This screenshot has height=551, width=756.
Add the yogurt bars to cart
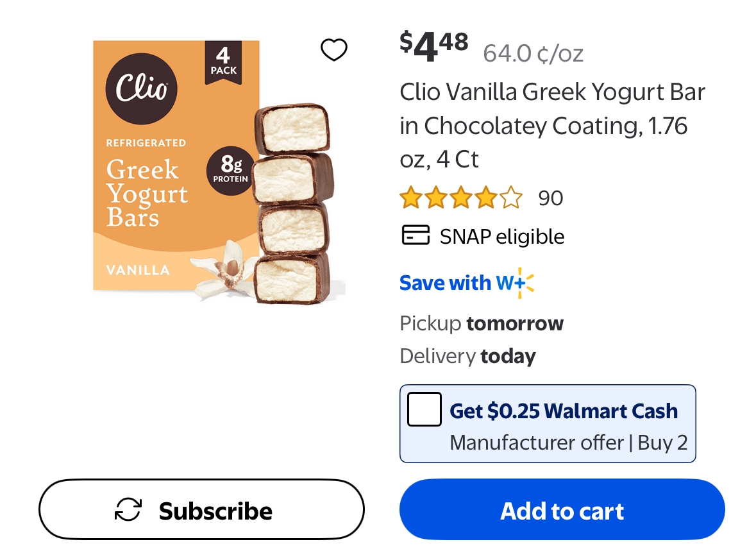pos(562,509)
